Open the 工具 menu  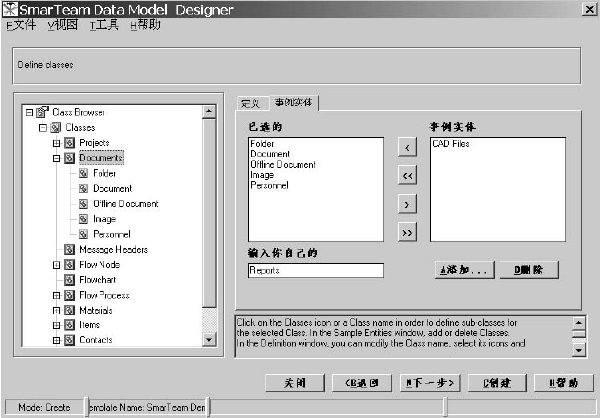point(104,25)
